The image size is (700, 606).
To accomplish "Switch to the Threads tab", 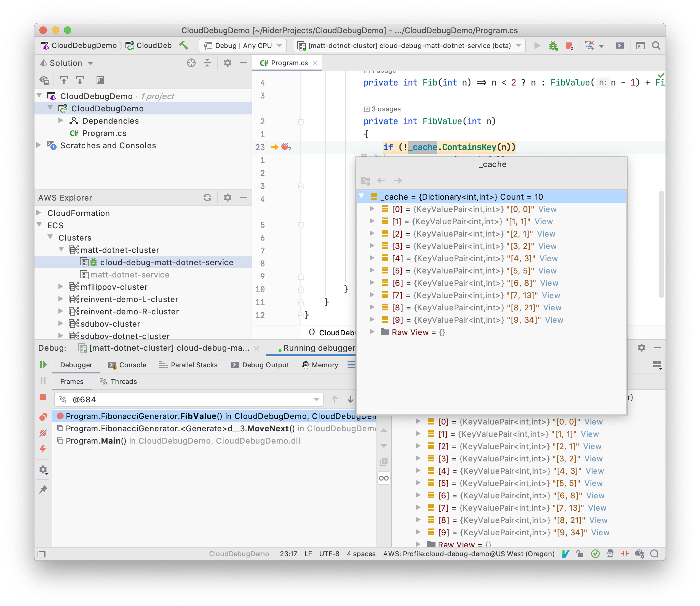I will pyautogui.click(x=118, y=381).
